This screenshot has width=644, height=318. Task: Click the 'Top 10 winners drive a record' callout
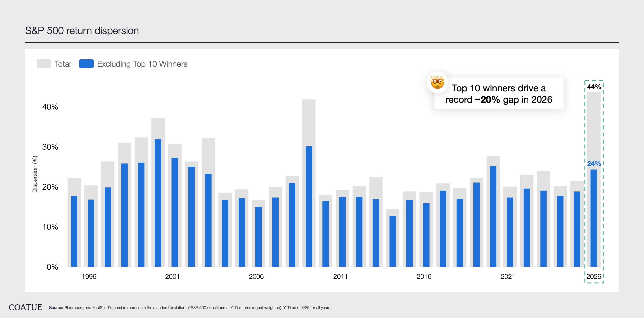tap(499, 94)
